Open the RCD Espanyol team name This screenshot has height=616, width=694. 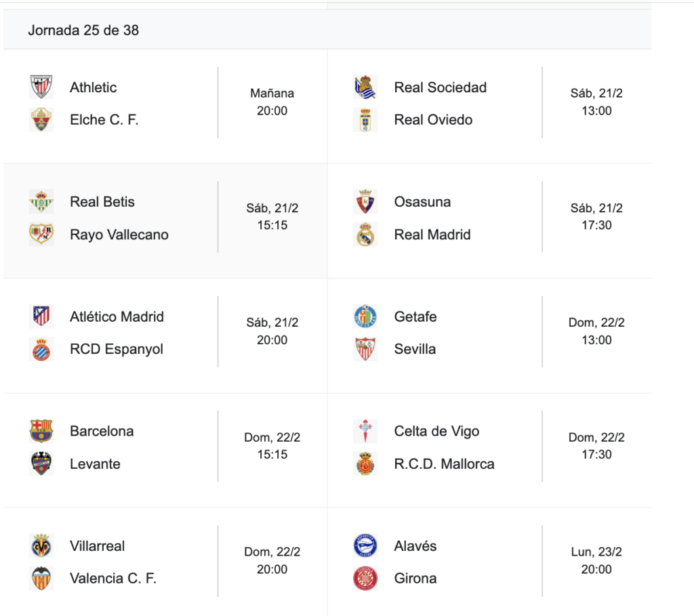(x=116, y=349)
